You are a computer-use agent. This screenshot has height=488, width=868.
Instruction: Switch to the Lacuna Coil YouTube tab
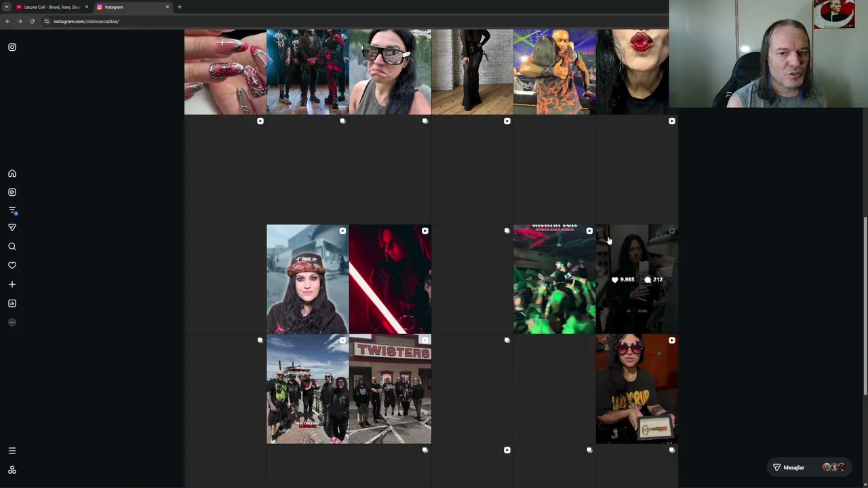point(52,7)
